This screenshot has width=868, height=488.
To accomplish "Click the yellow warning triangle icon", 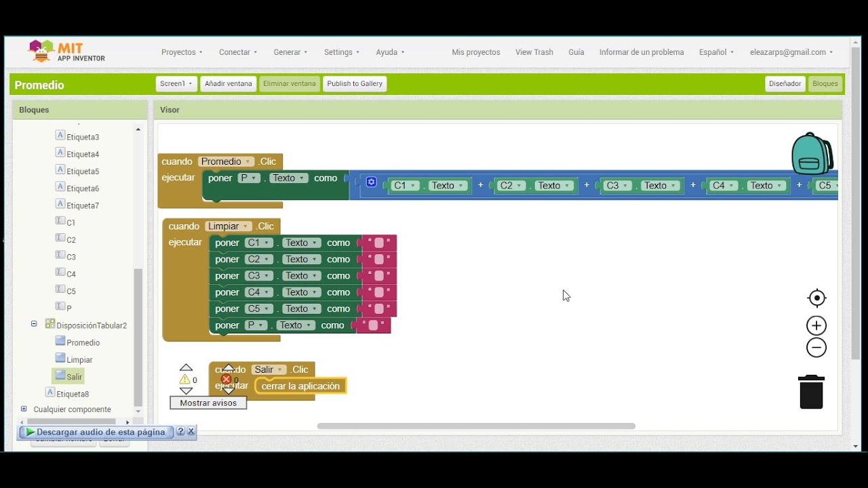I will pyautogui.click(x=185, y=380).
